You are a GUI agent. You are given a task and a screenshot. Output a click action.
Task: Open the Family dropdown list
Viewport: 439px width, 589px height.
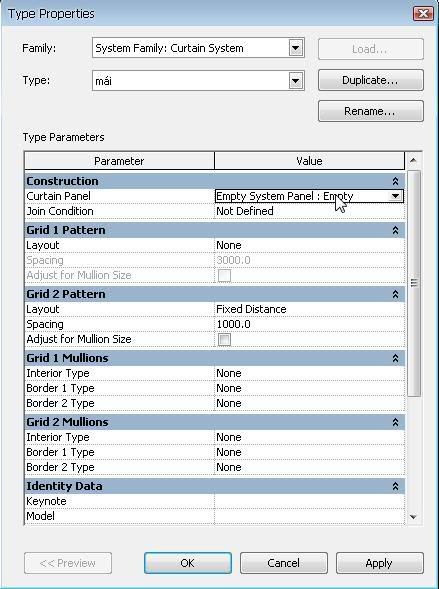[x=296, y=48]
